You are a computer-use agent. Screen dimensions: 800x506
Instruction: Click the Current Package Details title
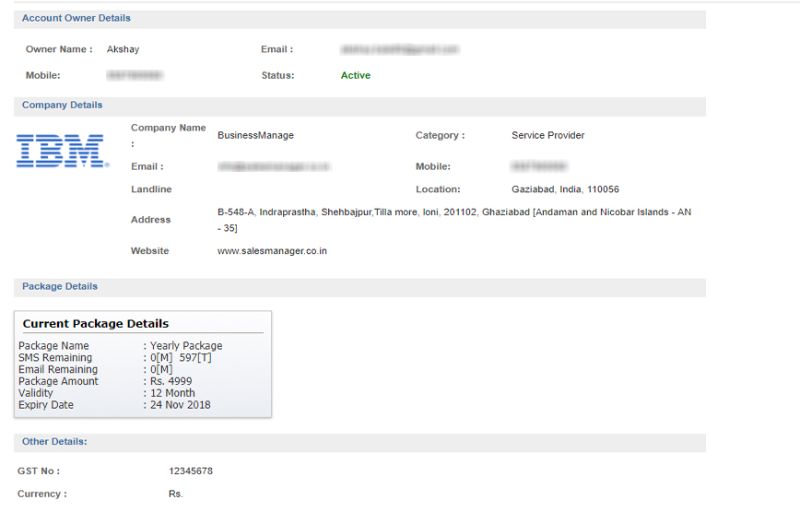point(95,324)
